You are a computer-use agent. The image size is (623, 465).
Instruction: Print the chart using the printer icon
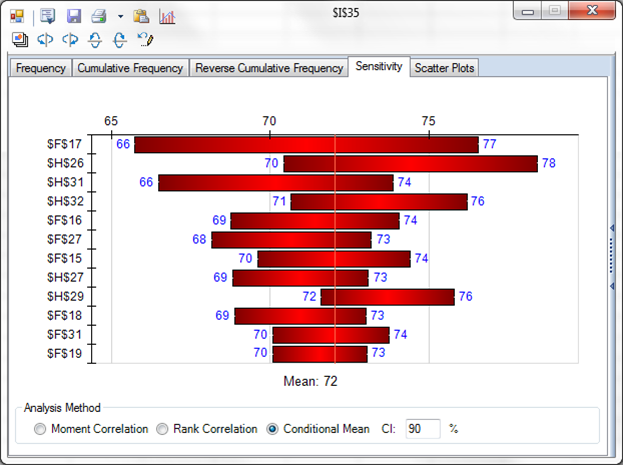(99, 16)
